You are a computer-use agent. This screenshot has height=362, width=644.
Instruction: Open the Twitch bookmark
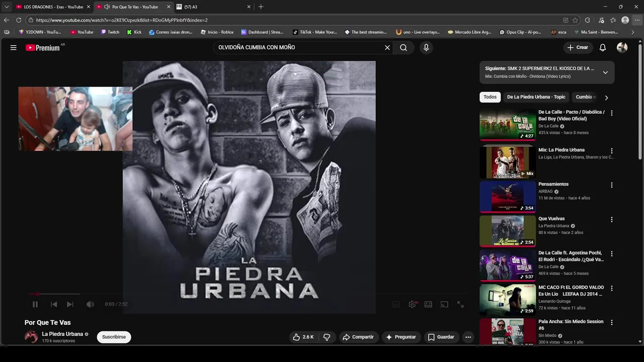tap(110, 32)
